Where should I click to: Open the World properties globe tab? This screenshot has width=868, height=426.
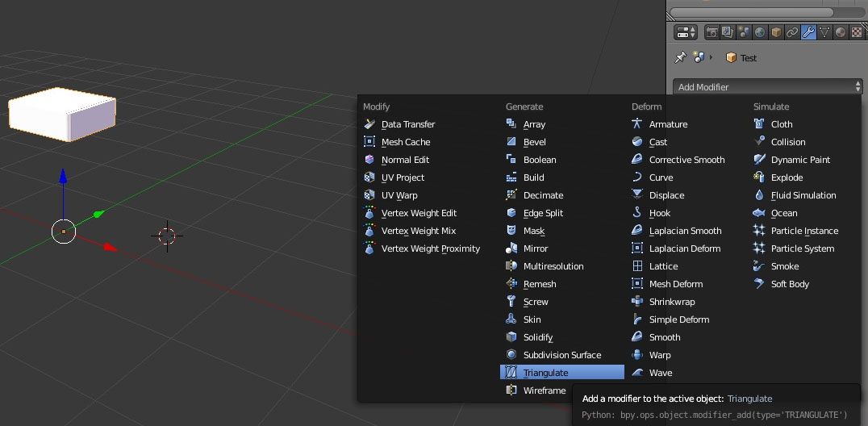760,32
